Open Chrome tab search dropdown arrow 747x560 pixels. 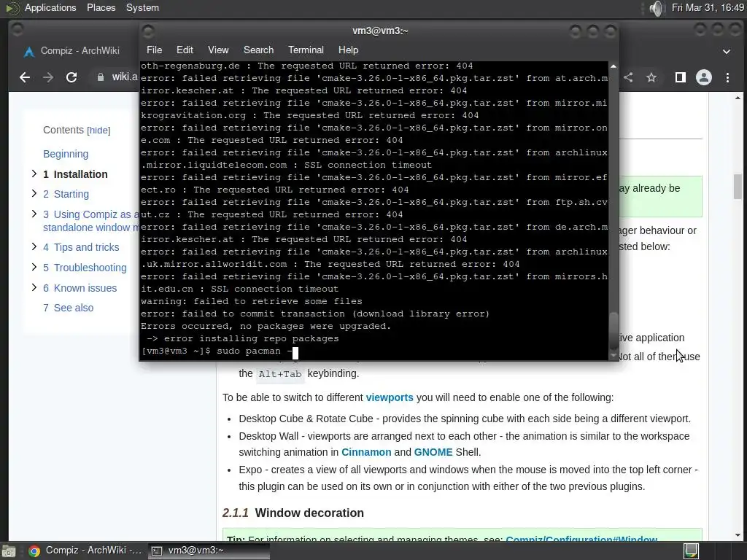pos(727,52)
